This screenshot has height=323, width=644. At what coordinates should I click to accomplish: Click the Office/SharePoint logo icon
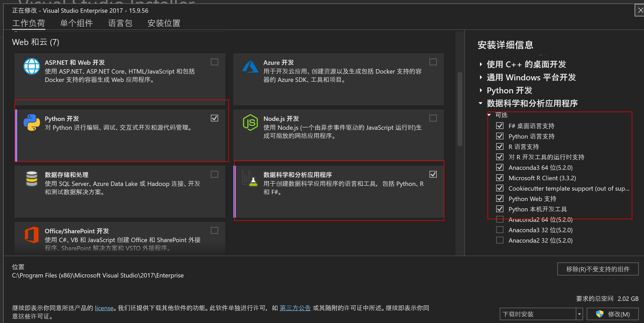tap(32, 235)
